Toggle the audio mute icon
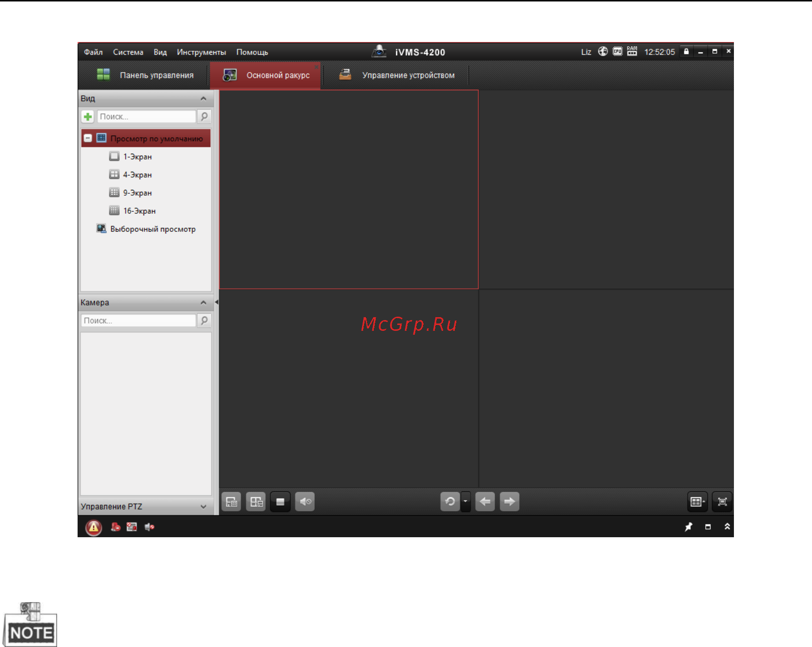The height and width of the screenshot is (647, 812). click(x=305, y=502)
